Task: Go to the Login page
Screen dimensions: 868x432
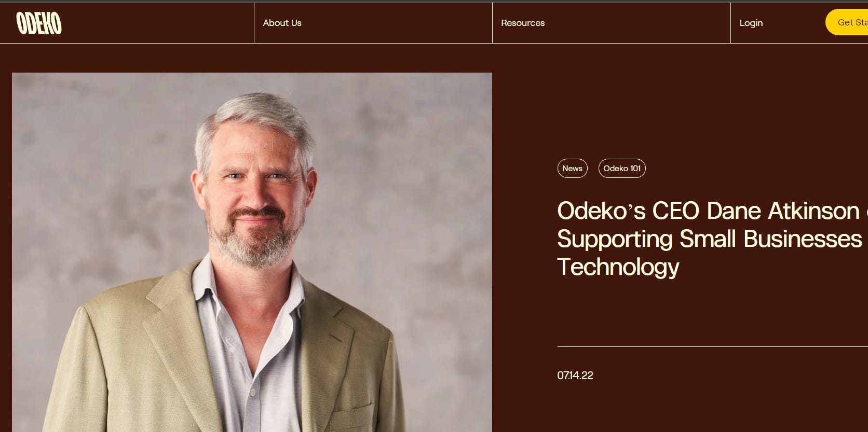Action: point(751,23)
